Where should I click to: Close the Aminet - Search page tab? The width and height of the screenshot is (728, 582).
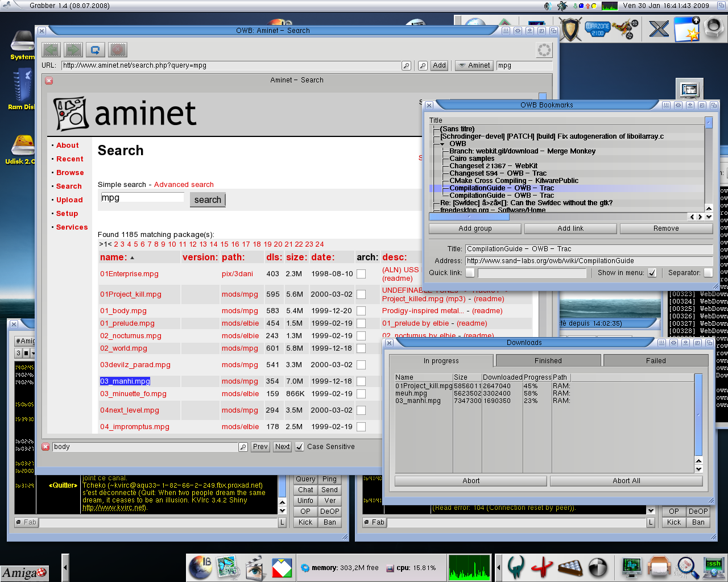[x=49, y=81]
